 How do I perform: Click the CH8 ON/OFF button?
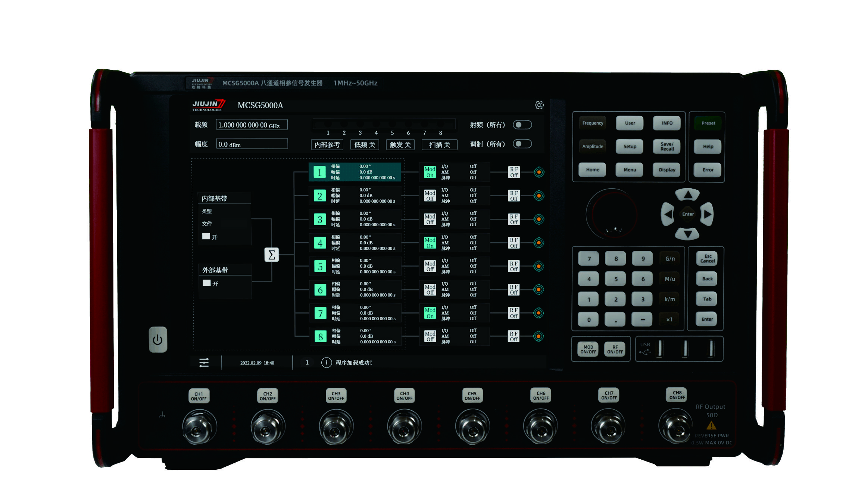[x=677, y=395]
